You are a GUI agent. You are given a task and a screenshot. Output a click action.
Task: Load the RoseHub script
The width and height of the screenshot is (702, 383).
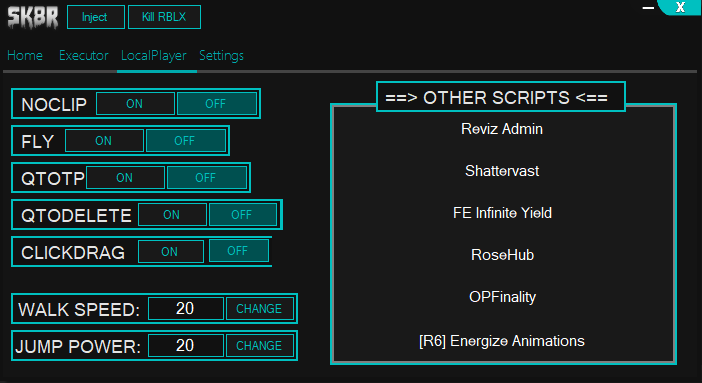[x=502, y=255]
